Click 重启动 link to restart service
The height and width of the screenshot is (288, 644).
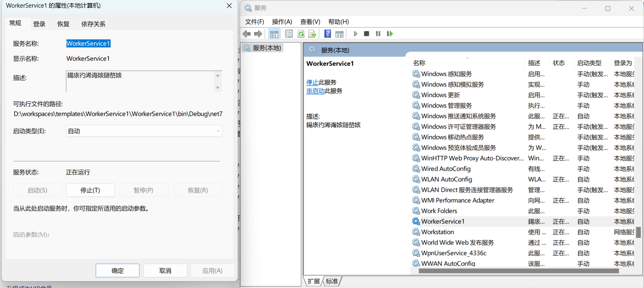(x=316, y=91)
